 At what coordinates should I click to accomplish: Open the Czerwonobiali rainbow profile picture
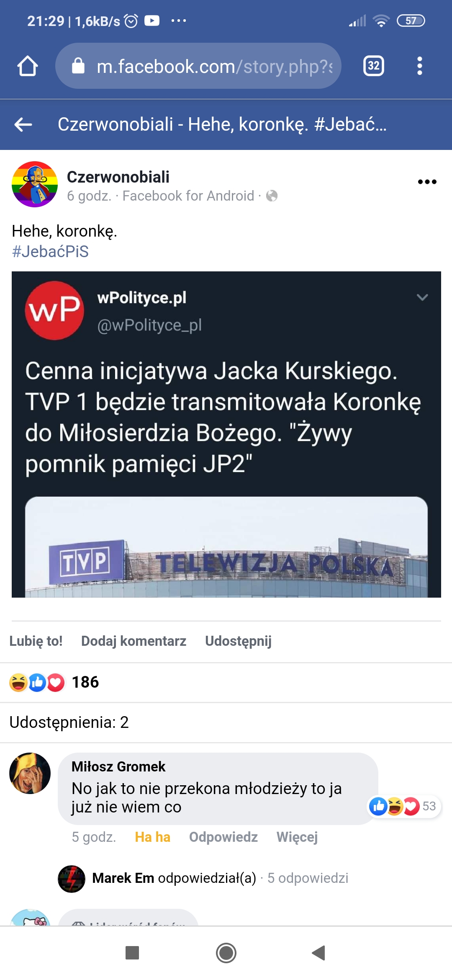[x=35, y=184]
